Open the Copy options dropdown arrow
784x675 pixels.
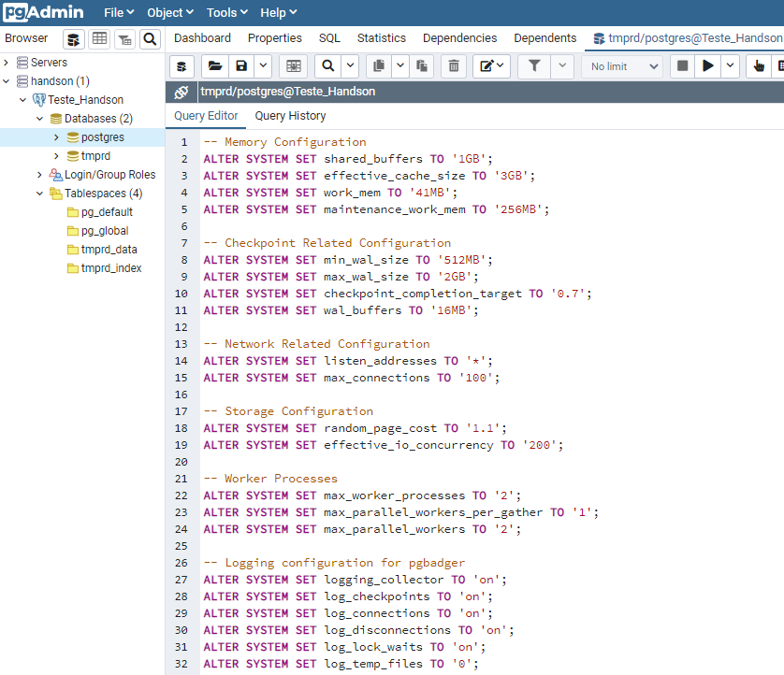400,66
